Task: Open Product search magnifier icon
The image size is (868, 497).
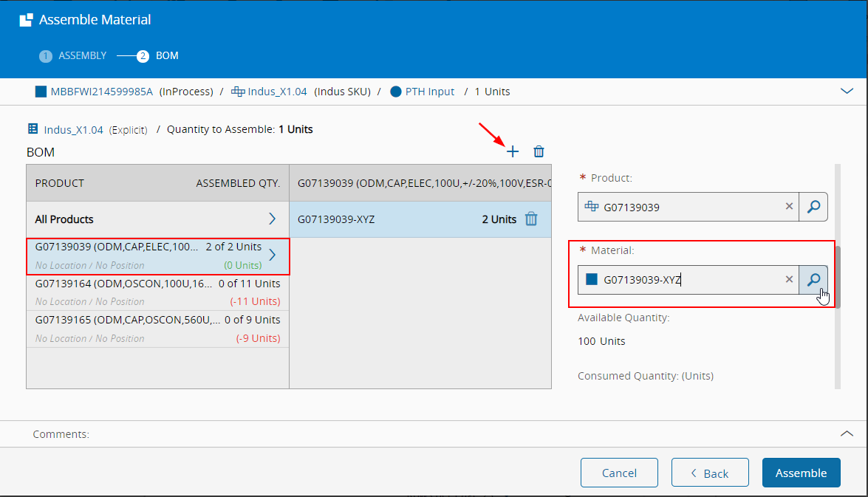Action: pos(813,207)
